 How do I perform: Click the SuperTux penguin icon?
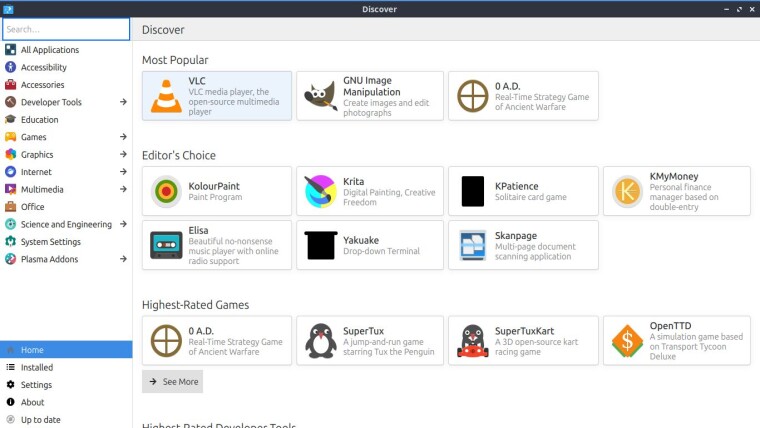(x=320, y=341)
